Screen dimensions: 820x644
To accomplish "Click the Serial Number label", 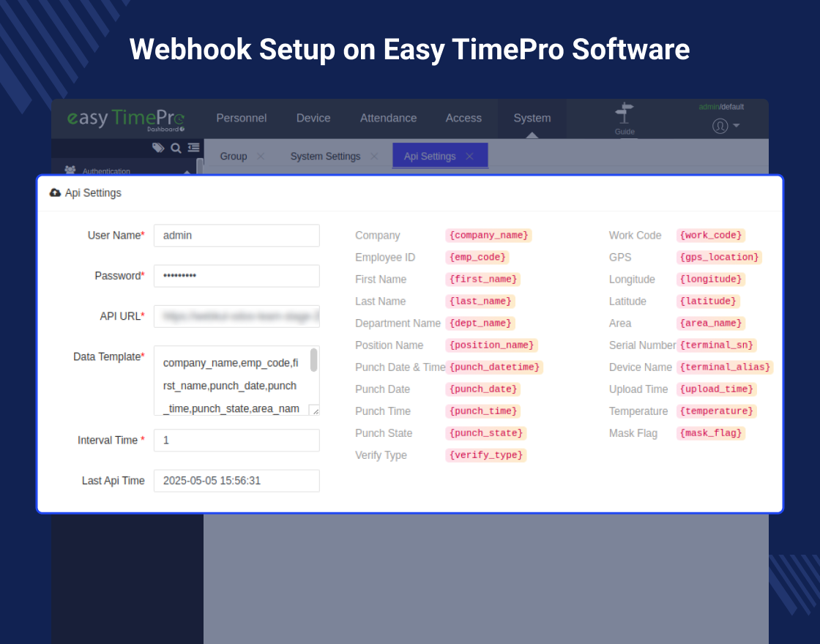I will tap(642, 345).
